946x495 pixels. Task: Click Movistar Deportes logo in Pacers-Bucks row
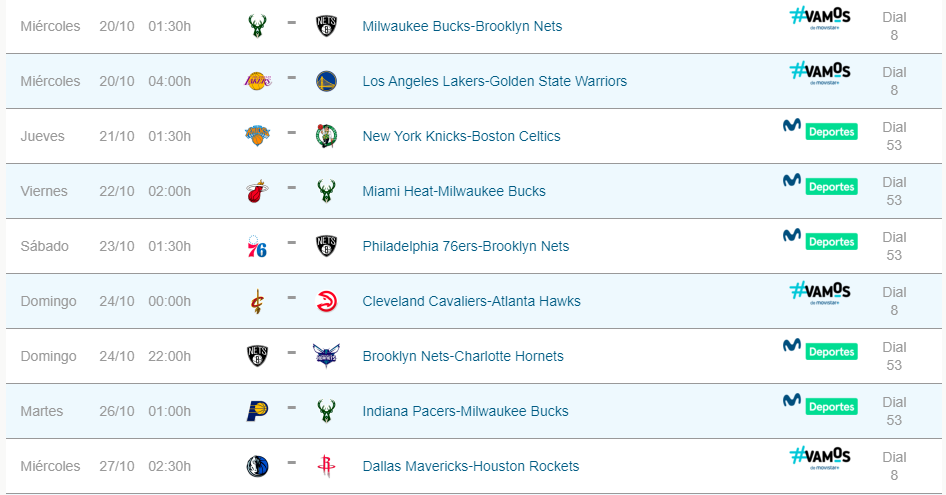[820, 404]
